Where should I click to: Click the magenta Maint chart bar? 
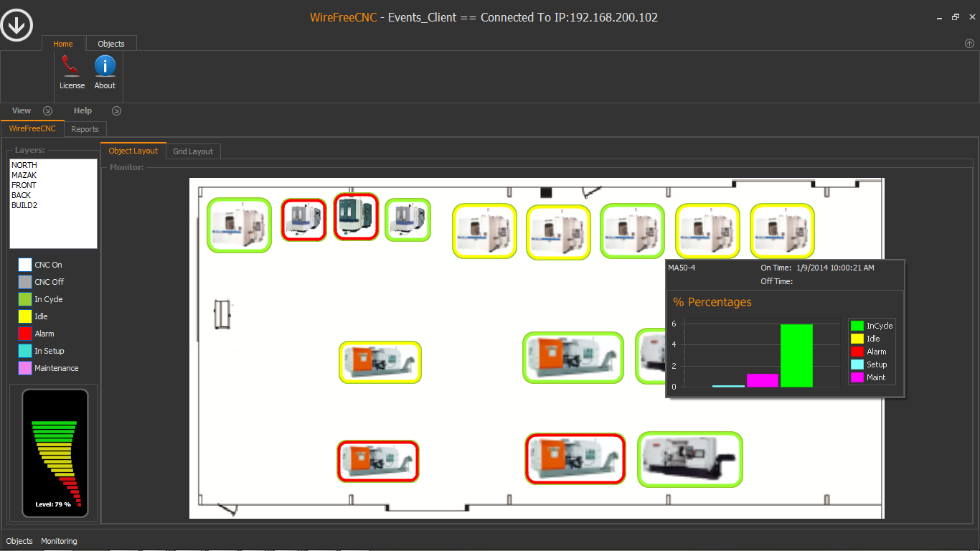point(763,380)
